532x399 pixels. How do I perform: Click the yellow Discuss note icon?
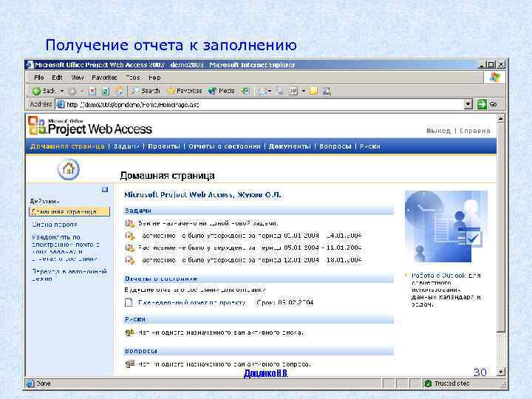(313, 91)
